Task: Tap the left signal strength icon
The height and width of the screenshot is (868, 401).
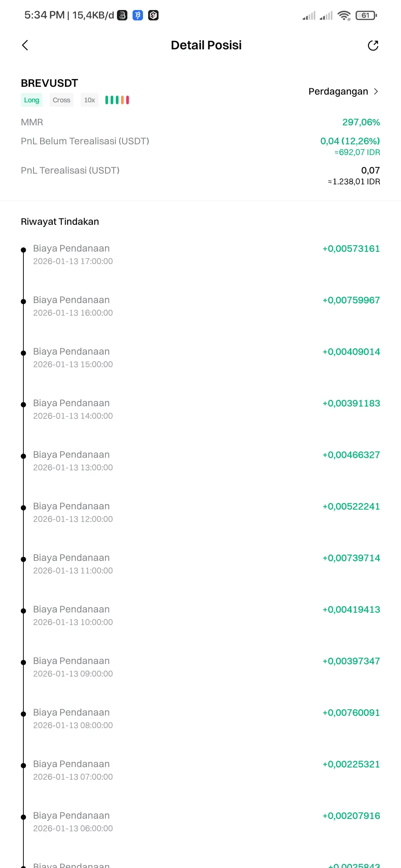Action: point(309,15)
